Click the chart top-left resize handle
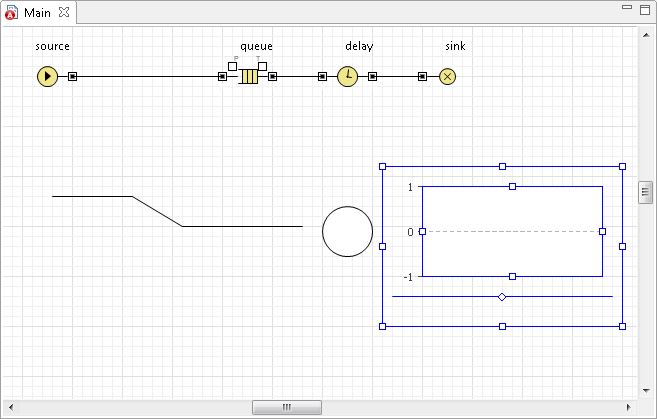 click(382, 167)
